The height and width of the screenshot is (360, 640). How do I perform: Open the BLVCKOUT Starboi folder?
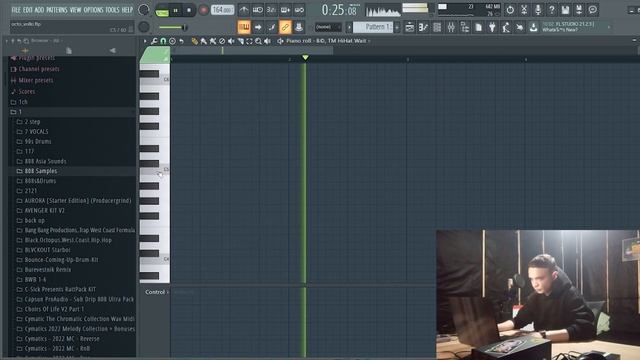coord(43,250)
